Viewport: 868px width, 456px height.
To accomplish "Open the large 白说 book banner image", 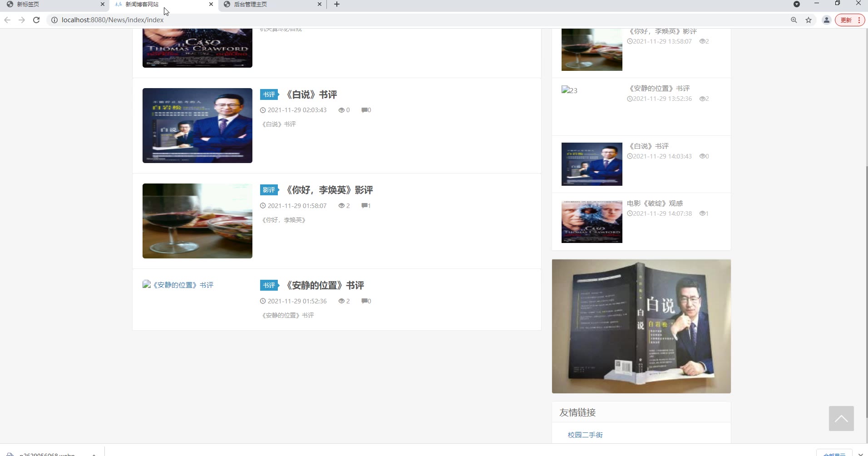I will pyautogui.click(x=641, y=326).
